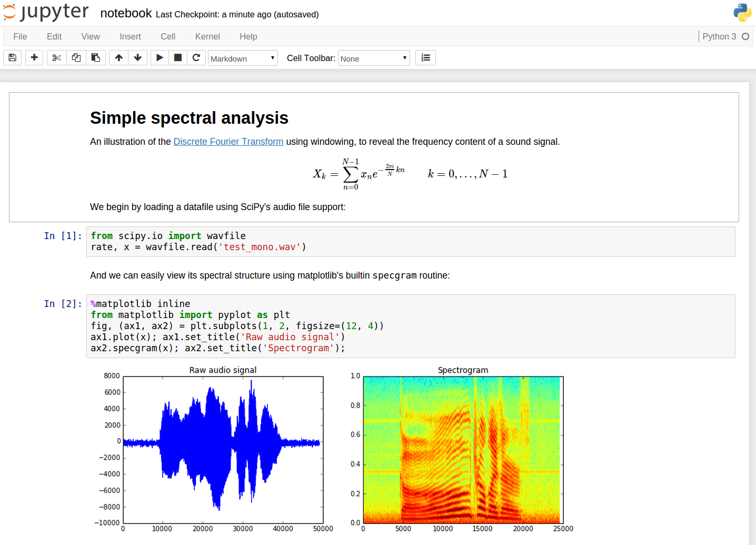The height and width of the screenshot is (545, 756).
Task: Open the View menu
Action: click(x=91, y=36)
